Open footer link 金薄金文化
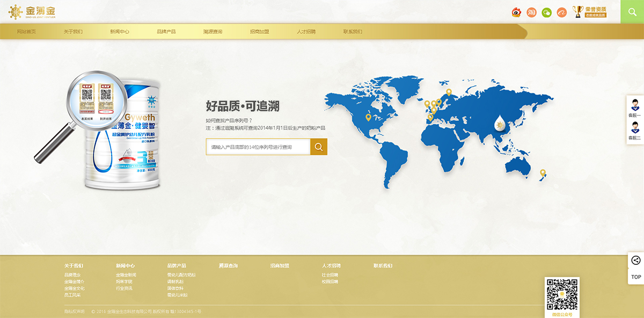This screenshot has width=644, height=318. tap(74, 288)
